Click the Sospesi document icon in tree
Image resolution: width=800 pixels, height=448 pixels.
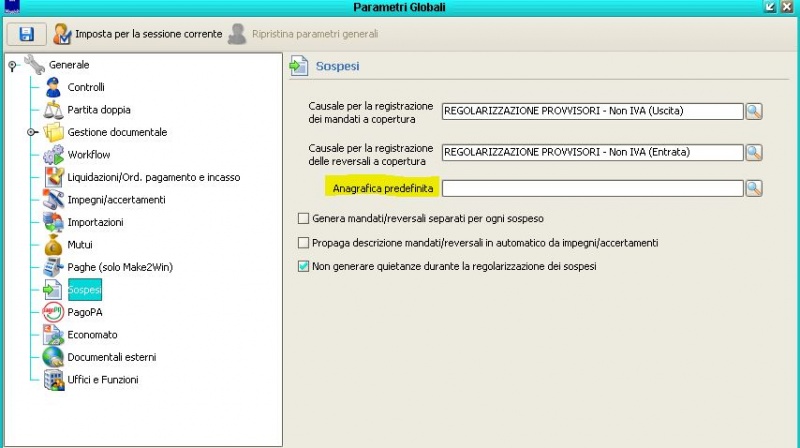52,290
